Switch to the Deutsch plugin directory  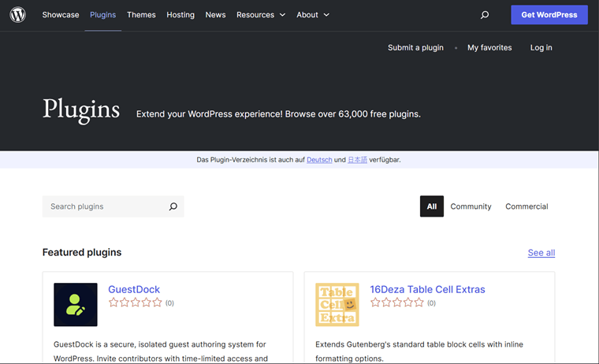(319, 160)
